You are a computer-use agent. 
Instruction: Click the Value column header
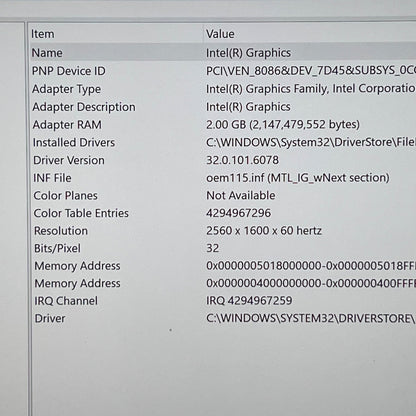[x=220, y=34]
